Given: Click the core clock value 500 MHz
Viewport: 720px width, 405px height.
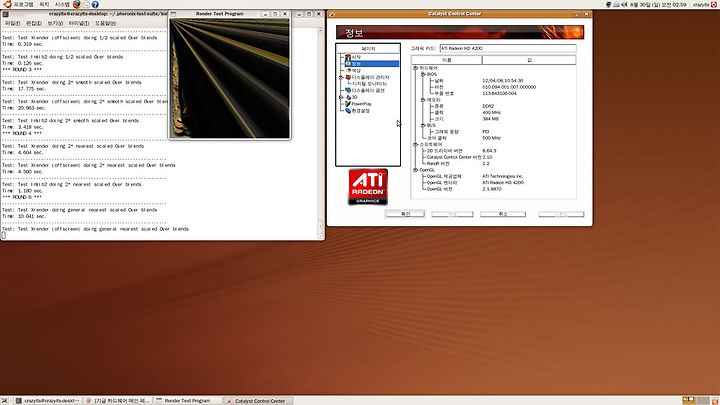Looking at the screenshot, I should point(491,138).
